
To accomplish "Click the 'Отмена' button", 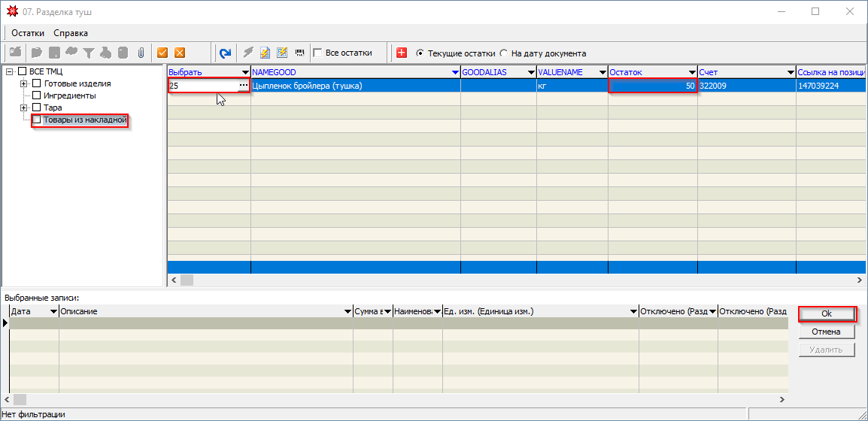I will [x=826, y=332].
